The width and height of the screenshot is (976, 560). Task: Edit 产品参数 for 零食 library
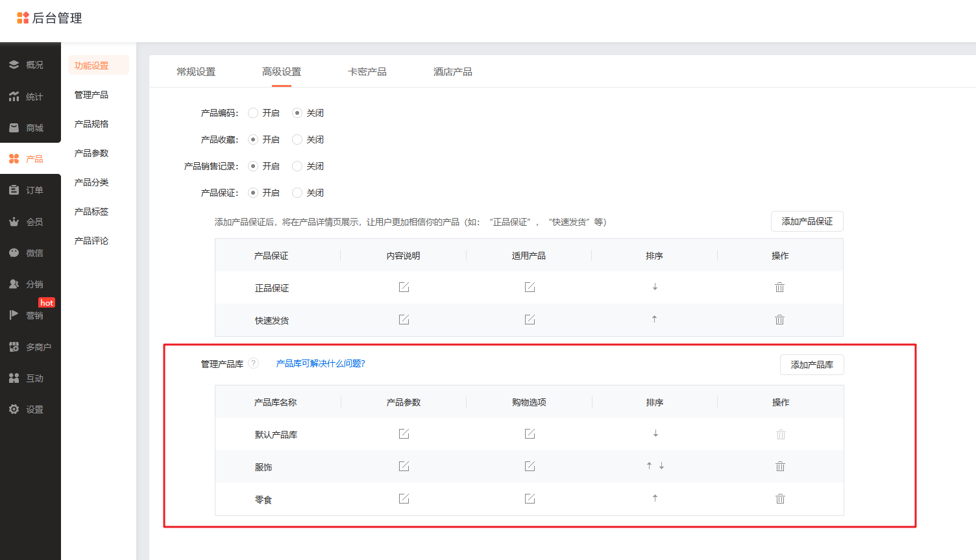(x=404, y=498)
